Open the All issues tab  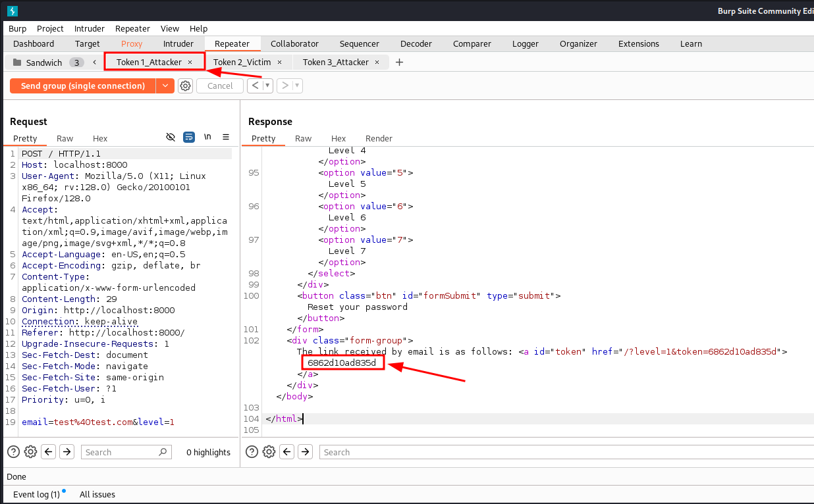coord(97,494)
